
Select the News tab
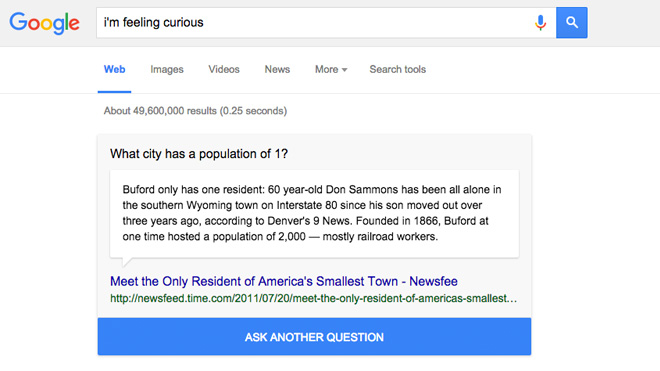point(277,69)
